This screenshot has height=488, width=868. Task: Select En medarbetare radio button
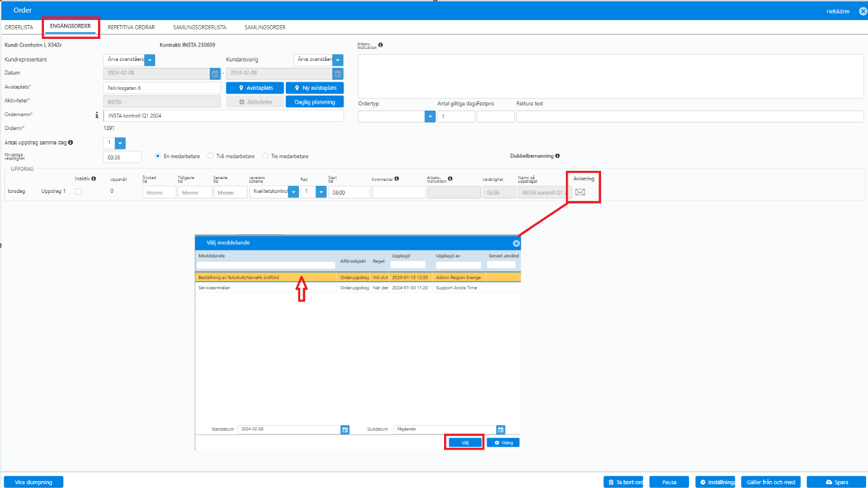pyautogui.click(x=158, y=156)
